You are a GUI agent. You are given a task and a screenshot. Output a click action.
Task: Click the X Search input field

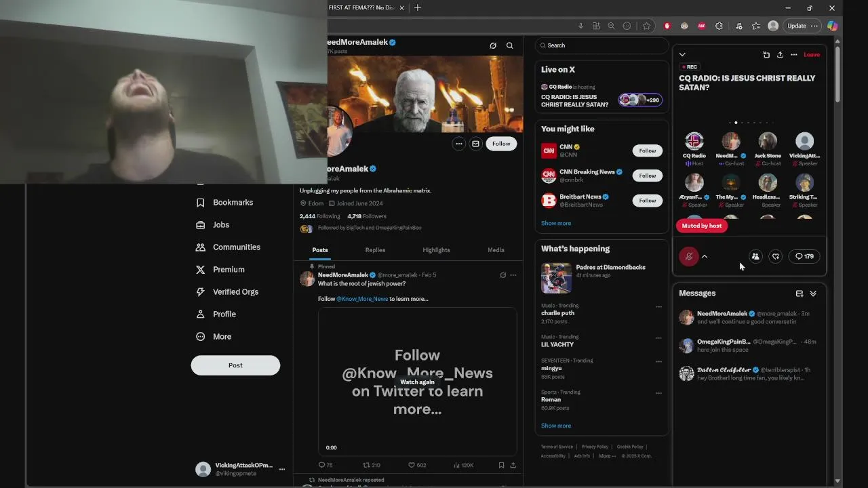coord(601,45)
